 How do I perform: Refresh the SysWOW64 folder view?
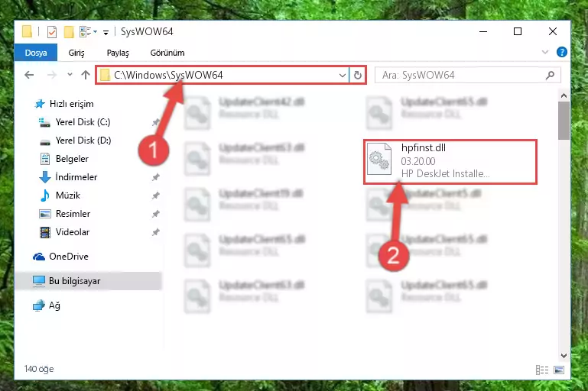(357, 76)
